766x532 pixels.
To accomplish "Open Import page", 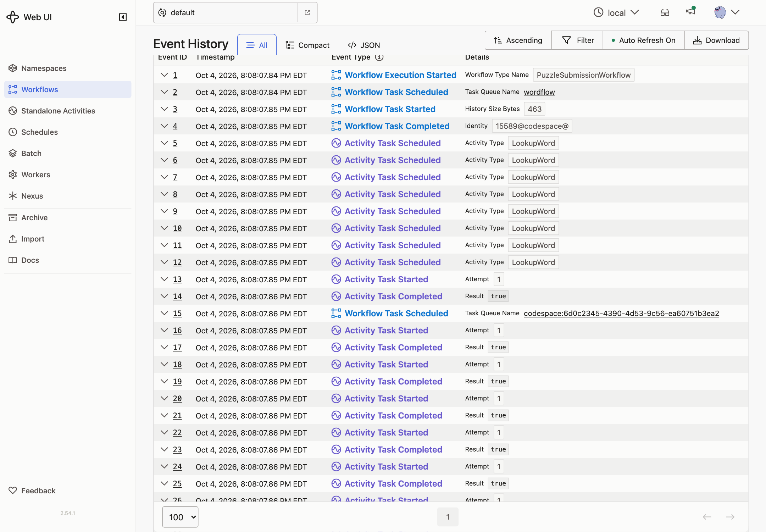I will click(68, 239).
